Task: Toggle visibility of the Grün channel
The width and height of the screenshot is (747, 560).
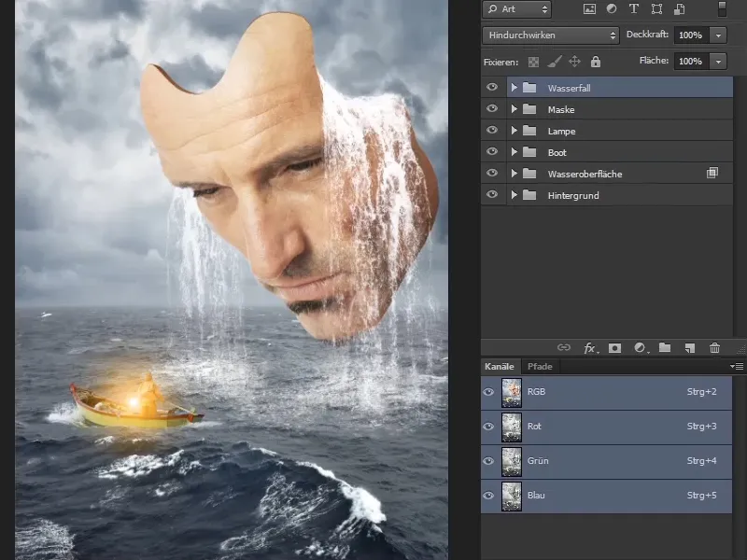Action: [x=488, y=461]
